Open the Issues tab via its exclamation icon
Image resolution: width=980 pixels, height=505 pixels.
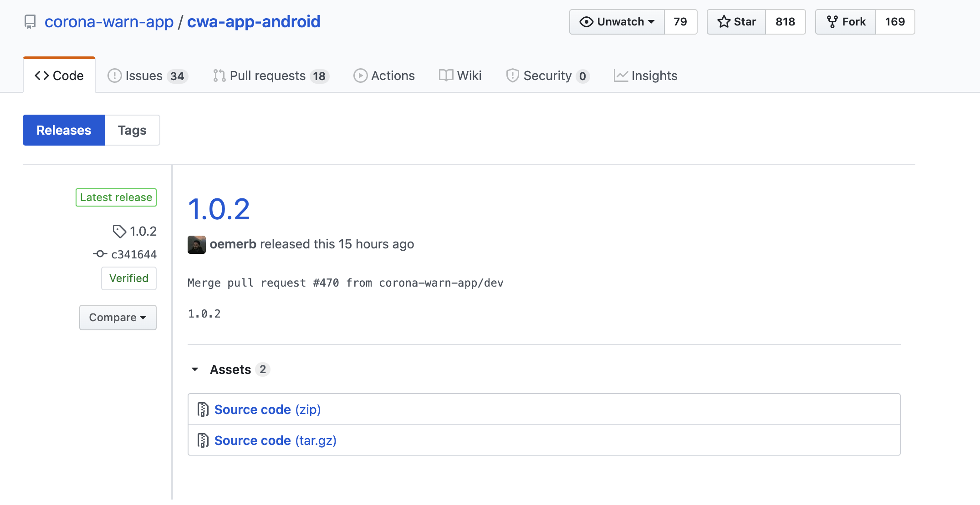115,76
